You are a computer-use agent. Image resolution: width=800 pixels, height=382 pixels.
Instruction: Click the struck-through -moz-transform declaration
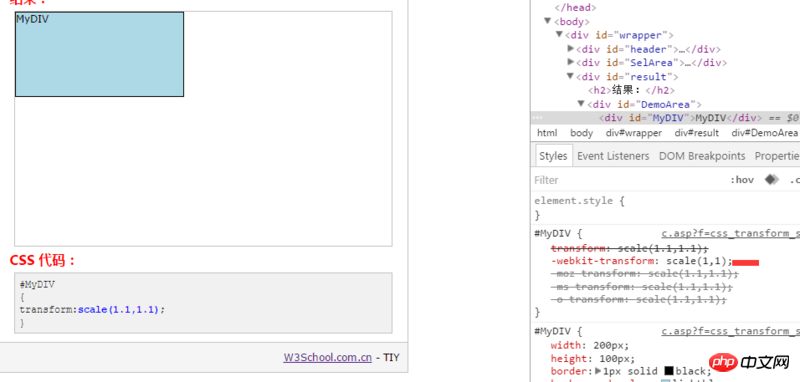(645, 274)
